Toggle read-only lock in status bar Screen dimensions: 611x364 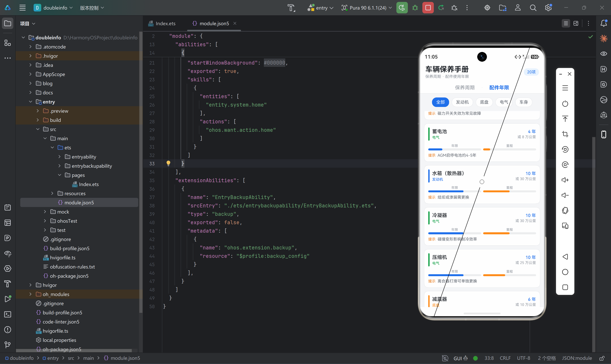602,358
